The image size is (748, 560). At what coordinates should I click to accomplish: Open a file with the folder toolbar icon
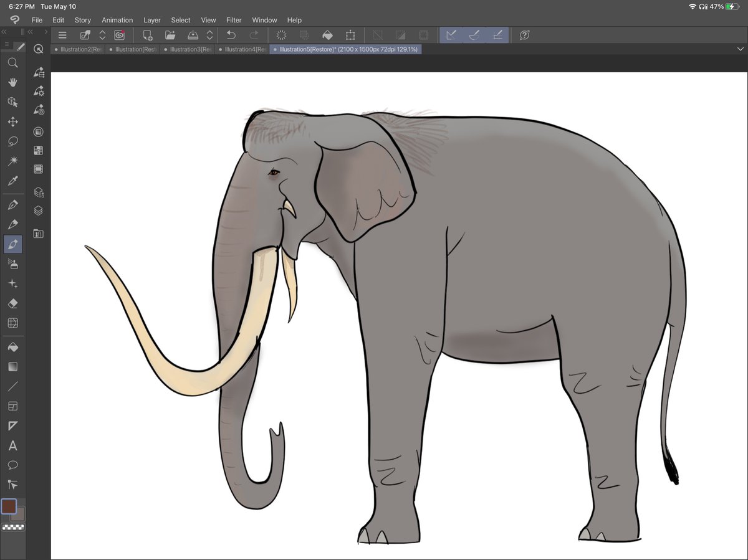tap(170, 36)
